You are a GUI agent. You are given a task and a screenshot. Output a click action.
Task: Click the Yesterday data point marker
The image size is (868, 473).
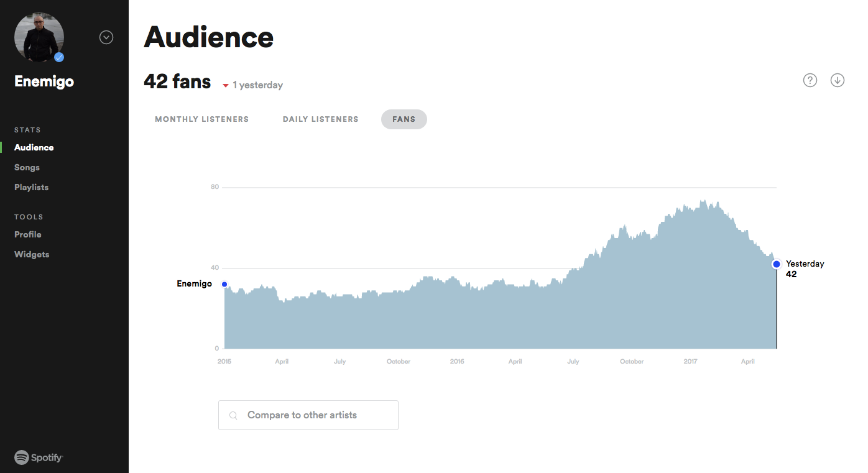tap(777, 264)
